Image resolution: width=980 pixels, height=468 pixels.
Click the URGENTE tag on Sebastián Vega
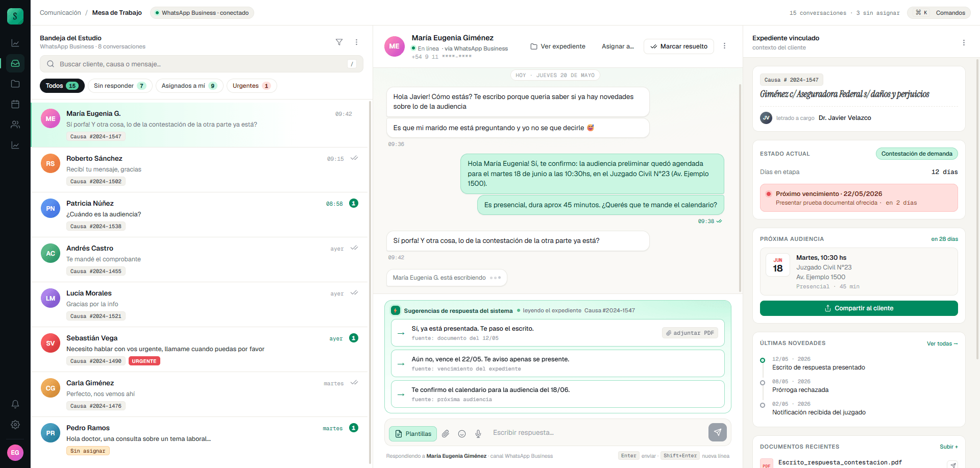pyautogui.click(x=144, y=361)
